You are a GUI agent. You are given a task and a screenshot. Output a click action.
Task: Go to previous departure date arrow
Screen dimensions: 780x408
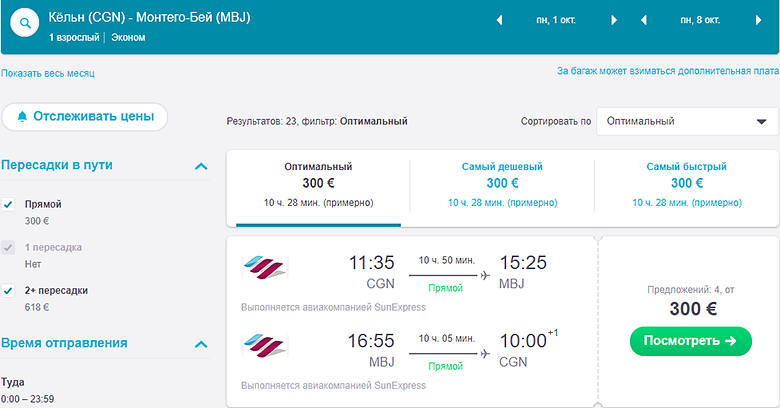(x=498, y=20)
